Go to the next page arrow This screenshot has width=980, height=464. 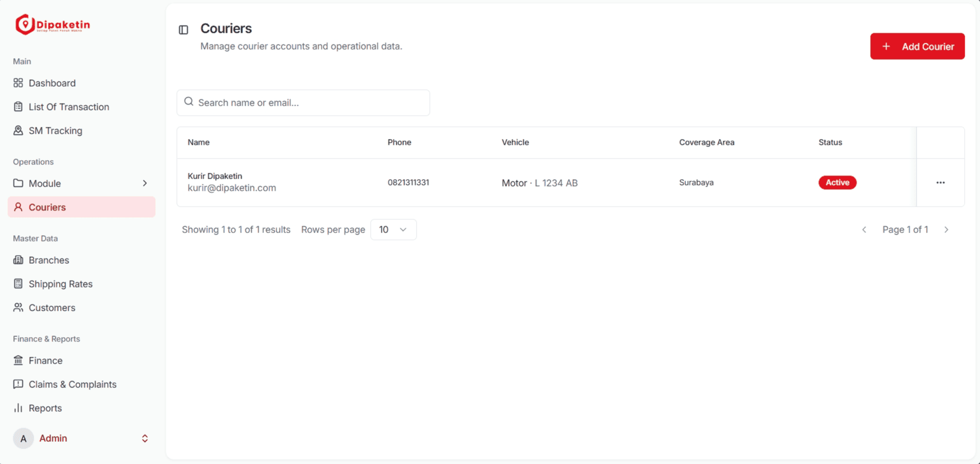coord(946,229)
